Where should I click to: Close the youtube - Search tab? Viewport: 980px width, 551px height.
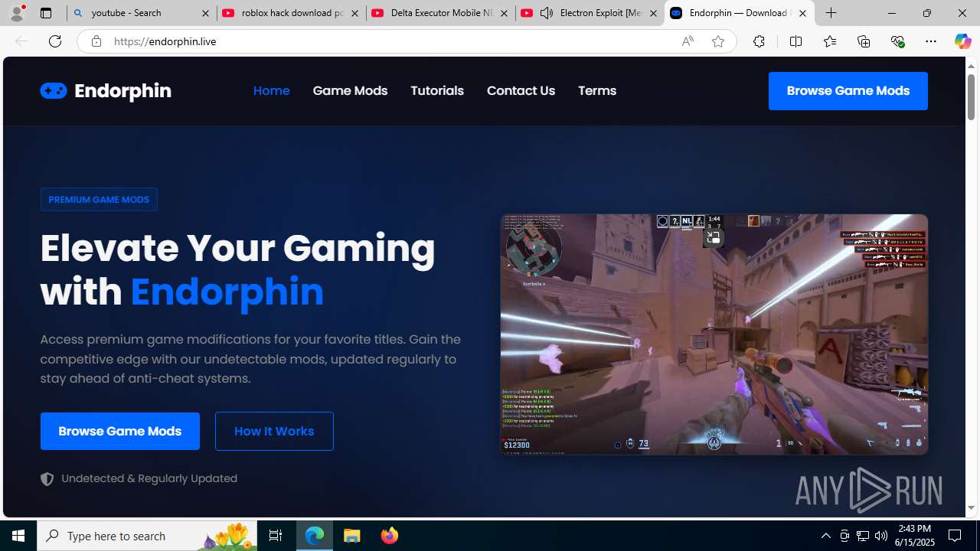tap(205, 13)
